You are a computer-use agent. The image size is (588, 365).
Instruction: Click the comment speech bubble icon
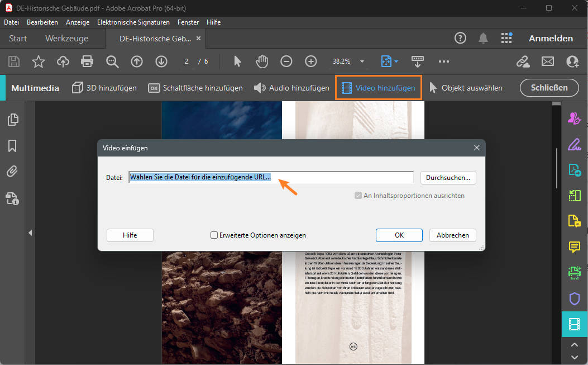pos(574,247)
